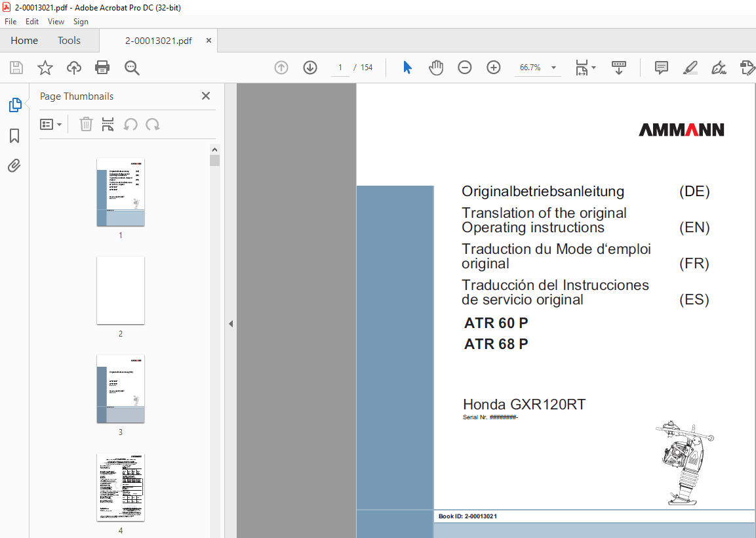This screenshot has width=756, height=538.
Task: Close the Page Thumbnails panel
Action: 206,96
